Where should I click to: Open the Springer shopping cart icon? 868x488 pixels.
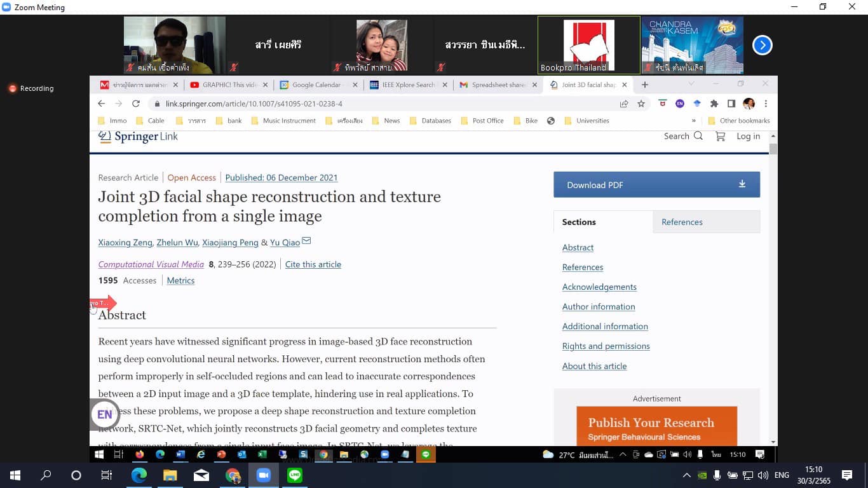pyautogui.click(x=720, y=136)
